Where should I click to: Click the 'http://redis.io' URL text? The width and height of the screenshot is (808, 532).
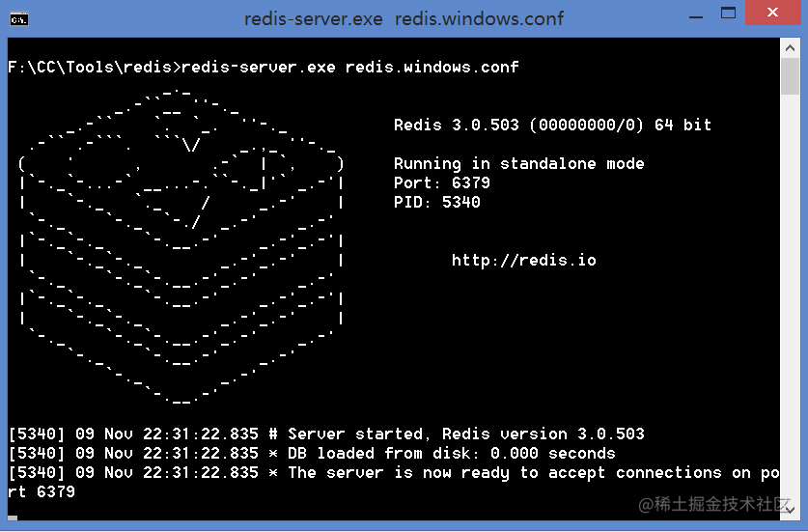pos(523,260)
